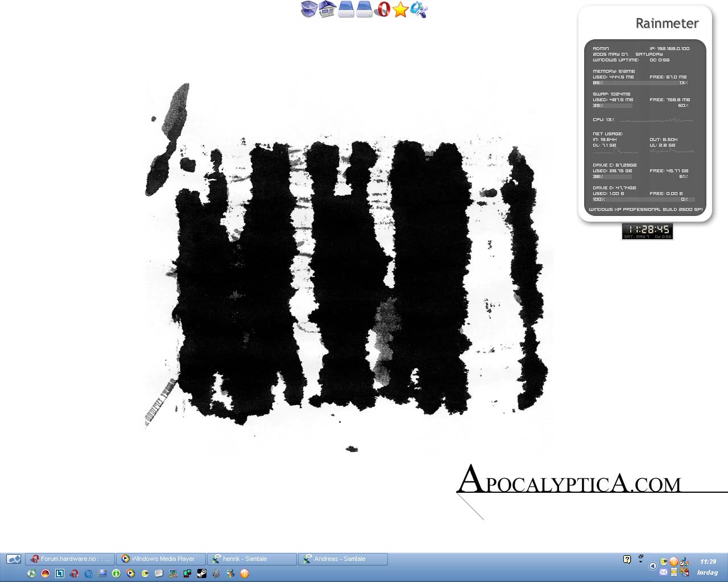
Task: Click Windows XP Professional Build 2600 text
Action: [646, 209]
